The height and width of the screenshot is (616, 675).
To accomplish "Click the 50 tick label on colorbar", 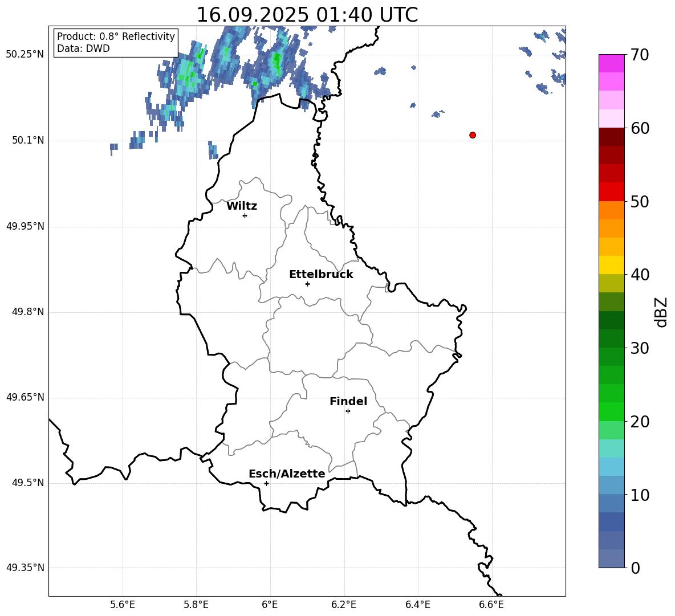I will pyautogui.click(x=640, y=201).
